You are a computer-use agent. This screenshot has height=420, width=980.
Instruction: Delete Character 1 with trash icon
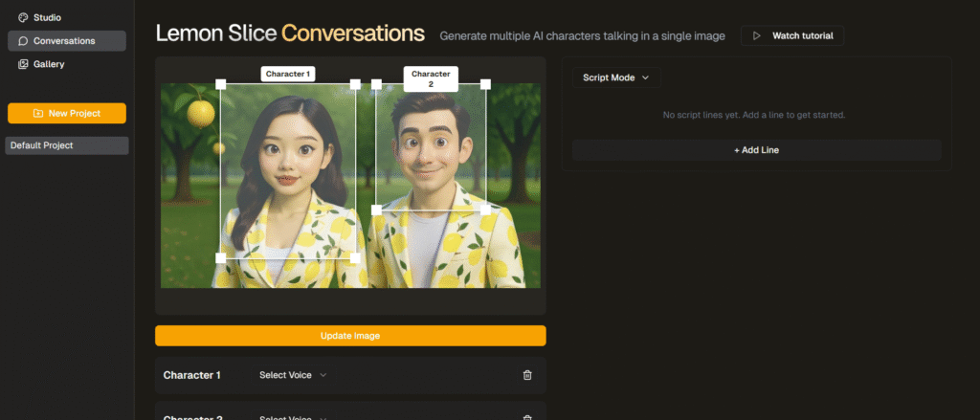pyautogui.click(x=527, y=375)
